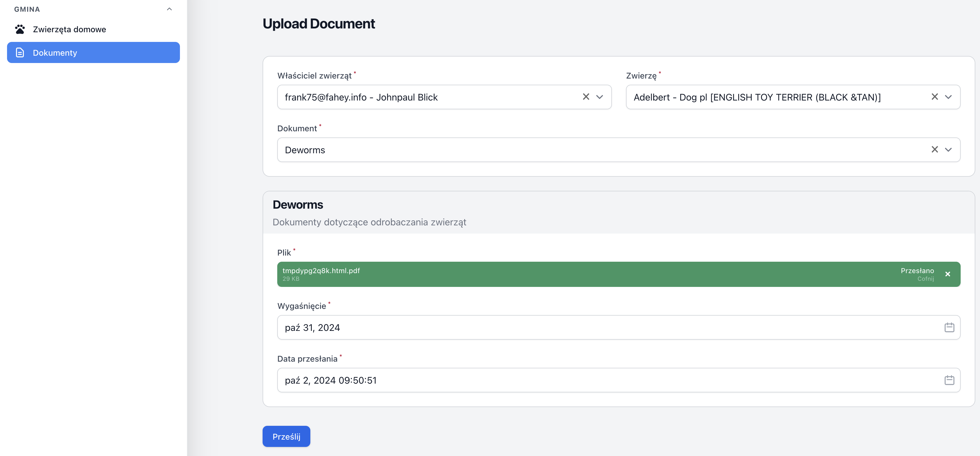
Task: Clear the Zwierzę selection
Action: pos(935,97)
